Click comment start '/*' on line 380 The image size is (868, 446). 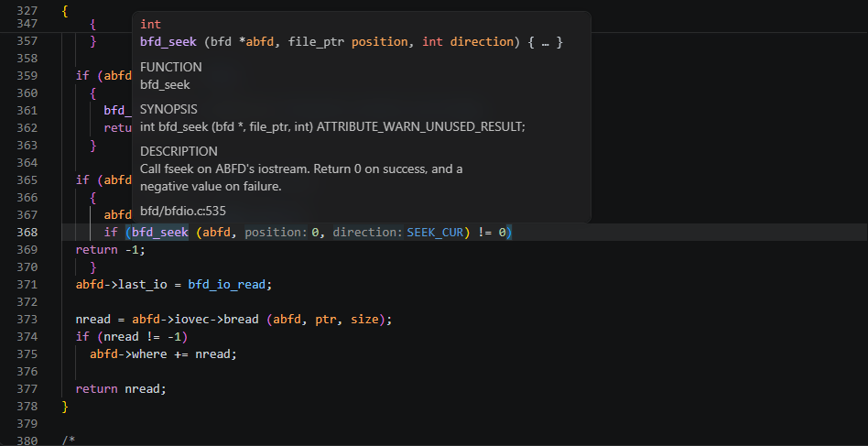[69, 441]
